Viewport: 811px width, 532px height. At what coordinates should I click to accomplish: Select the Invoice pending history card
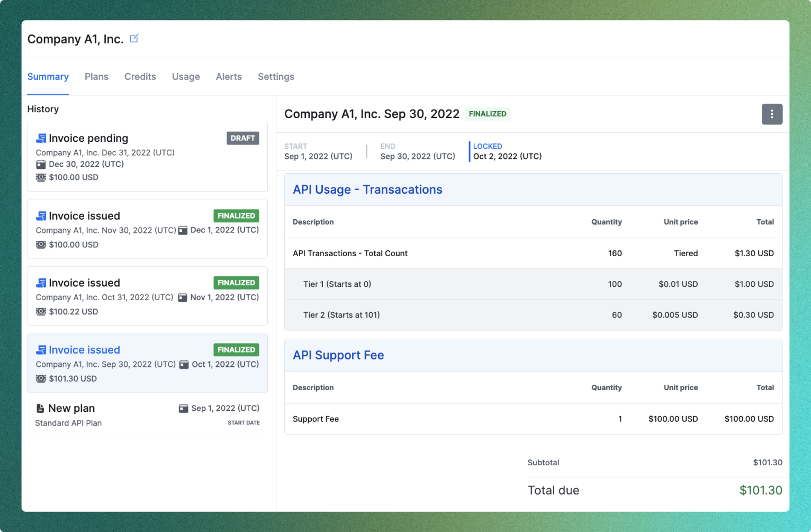147,157
